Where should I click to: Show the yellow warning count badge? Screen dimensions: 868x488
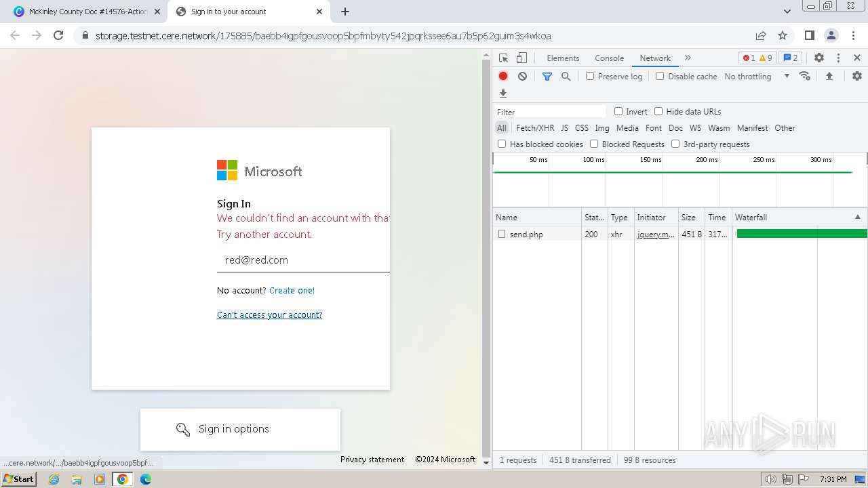[766, 58]
